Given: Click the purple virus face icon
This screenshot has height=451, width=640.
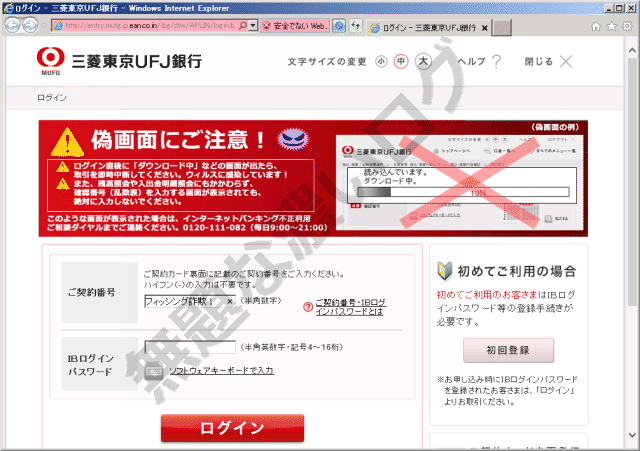Looking at the screenshot, I should [x=293, y=139].
